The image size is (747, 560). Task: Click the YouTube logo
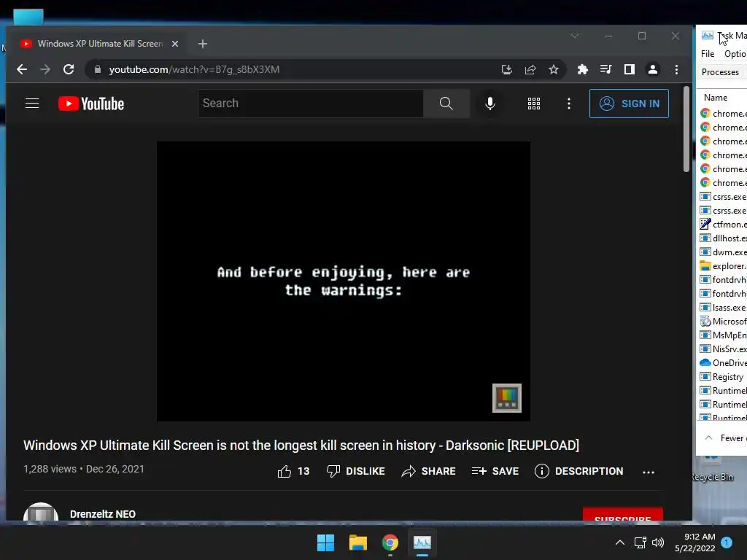point(91,104)
